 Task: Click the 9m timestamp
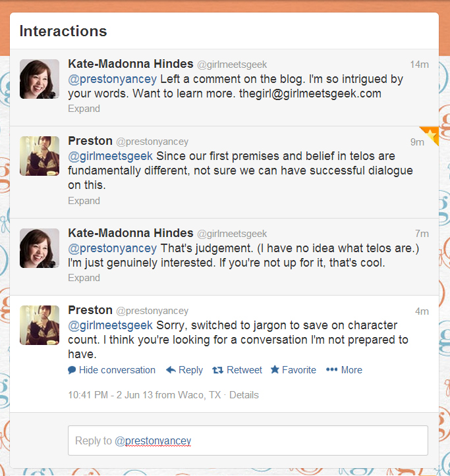417,142
